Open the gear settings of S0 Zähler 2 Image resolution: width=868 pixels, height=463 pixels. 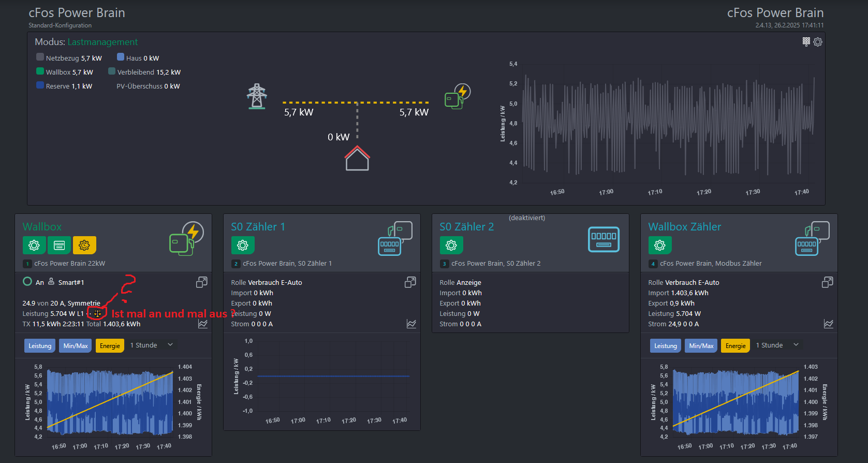451,245
